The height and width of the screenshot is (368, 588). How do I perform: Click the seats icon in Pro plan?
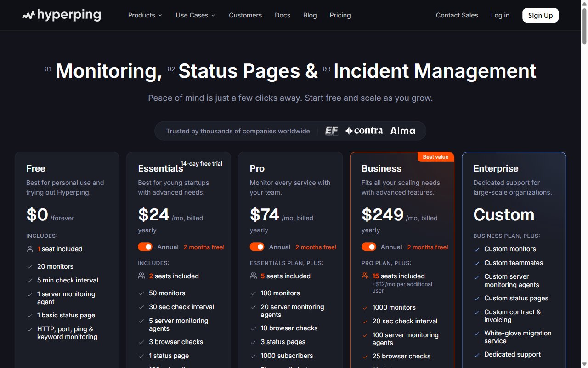point(253,276)
